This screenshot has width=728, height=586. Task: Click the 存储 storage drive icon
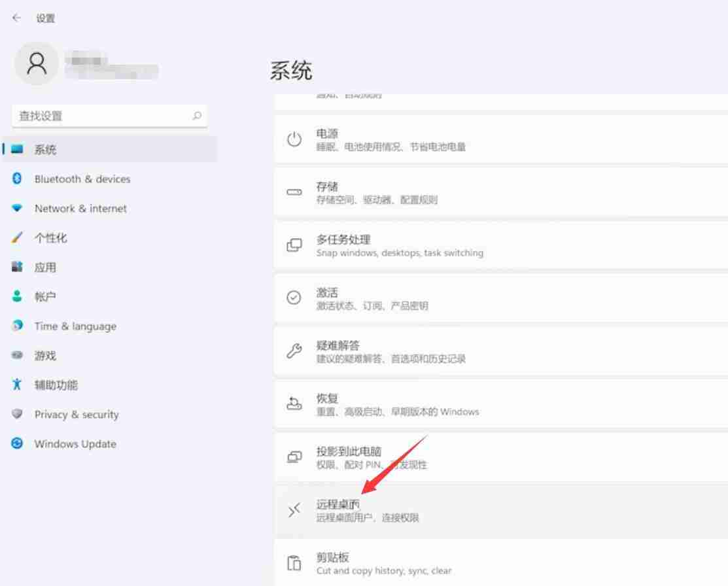pyautogui.click(x=294, y=193)
